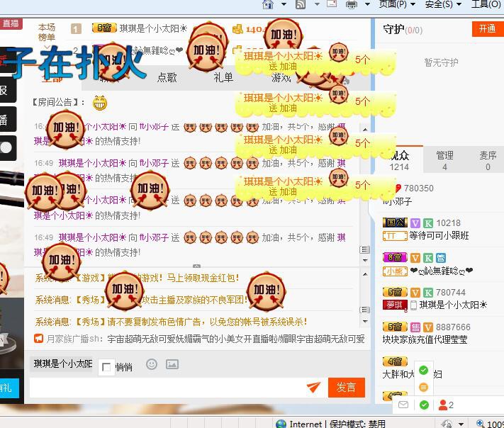The image size is (504, 428).
Task: Collapse the chat panel divider handle
Action: (197, 266)
